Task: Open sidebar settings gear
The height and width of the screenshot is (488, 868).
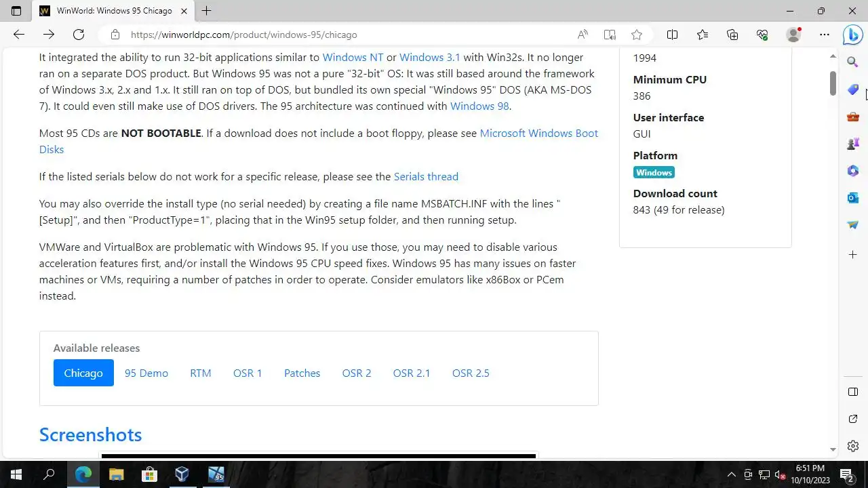Action: [x=853, y=446]
